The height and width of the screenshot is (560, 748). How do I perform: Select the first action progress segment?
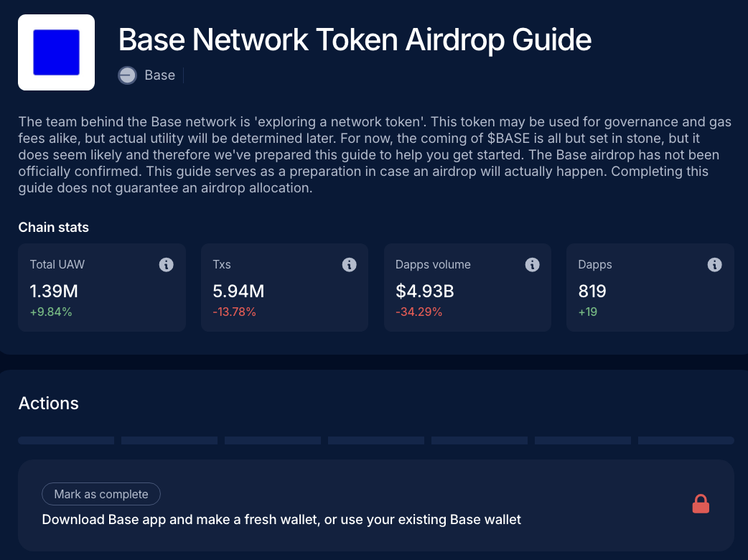coord(66,440)
